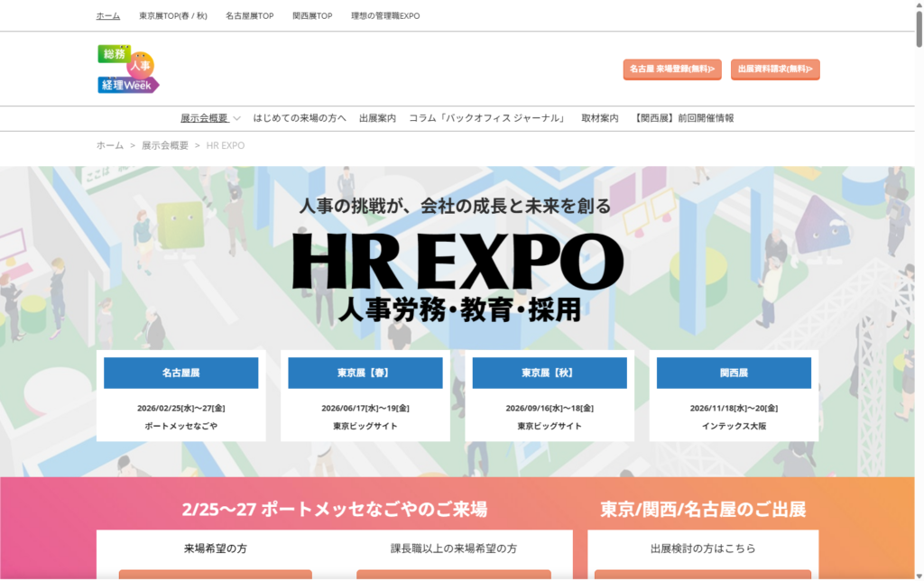Open 【関西展】前回開催情報 menu item
The image size is (924, 581).
pos(684,118)
